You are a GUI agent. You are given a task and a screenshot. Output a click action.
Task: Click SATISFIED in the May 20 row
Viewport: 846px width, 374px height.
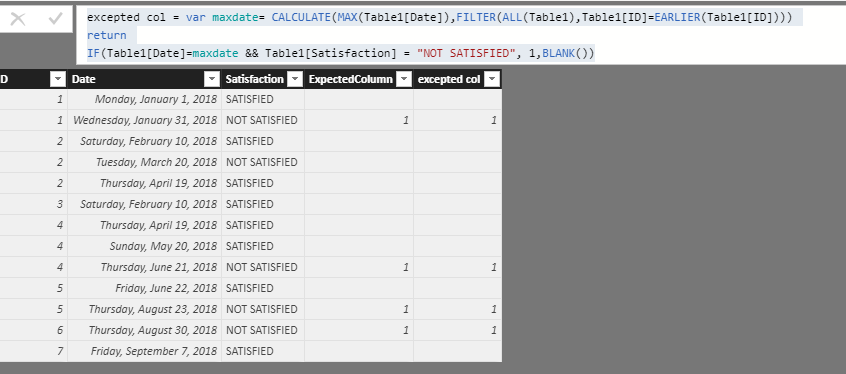250,247
